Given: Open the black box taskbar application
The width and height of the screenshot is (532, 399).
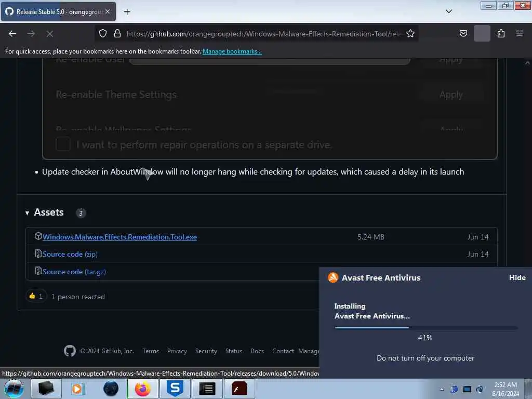Looking at the screenshot, I should pyautogui.click(x=46, y=389).
